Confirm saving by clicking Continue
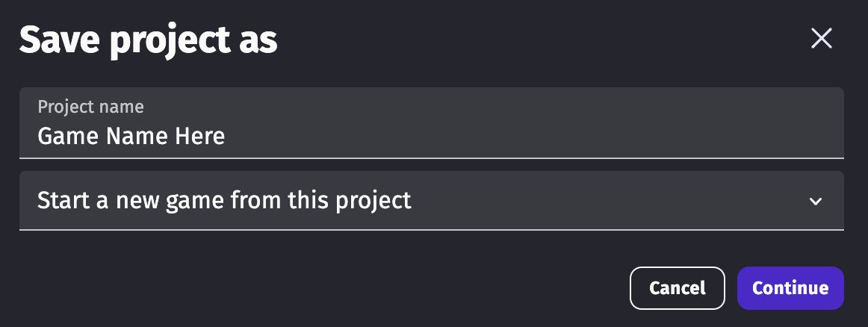The height and width of the screenshot is (327, 868). coord(790,288)
